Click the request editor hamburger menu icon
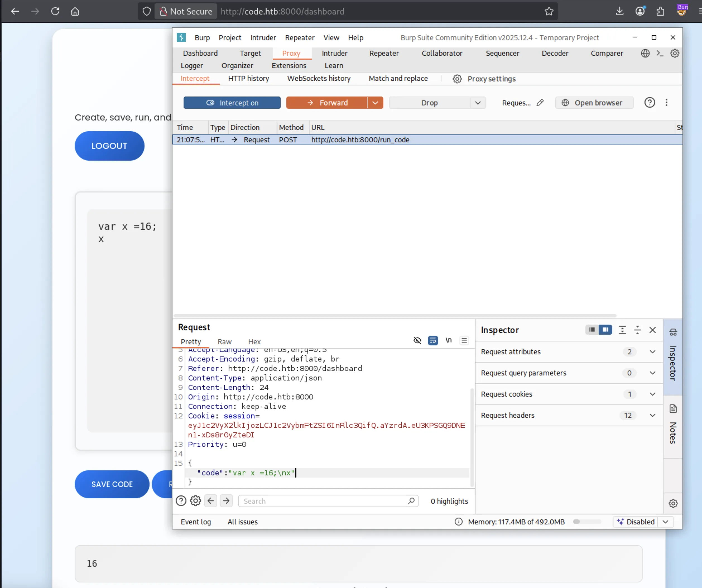This screenshot has height=588, width=702. pyautogui.click(x=464, y=340)
